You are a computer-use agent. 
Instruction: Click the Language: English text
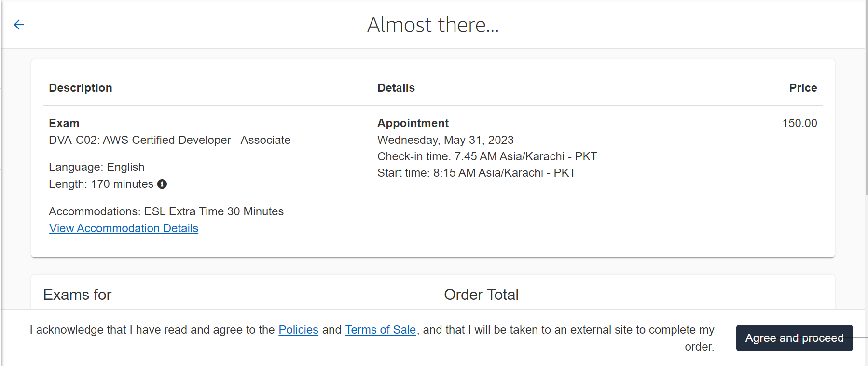(96, 167)
